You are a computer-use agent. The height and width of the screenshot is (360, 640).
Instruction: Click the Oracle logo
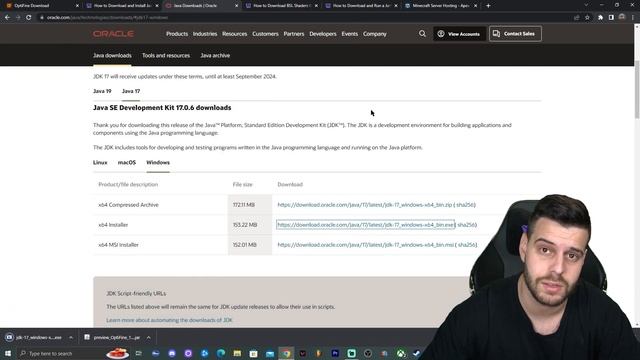(113, 34)
